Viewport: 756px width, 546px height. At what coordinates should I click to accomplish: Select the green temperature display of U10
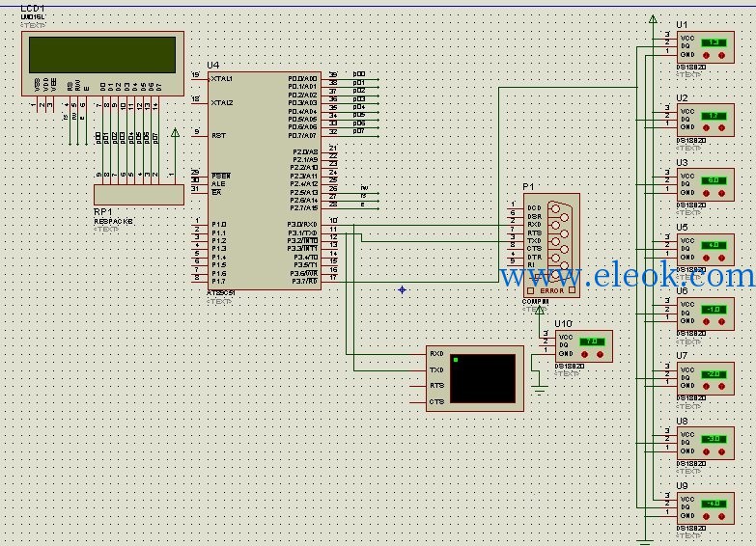tap(592, 341)
